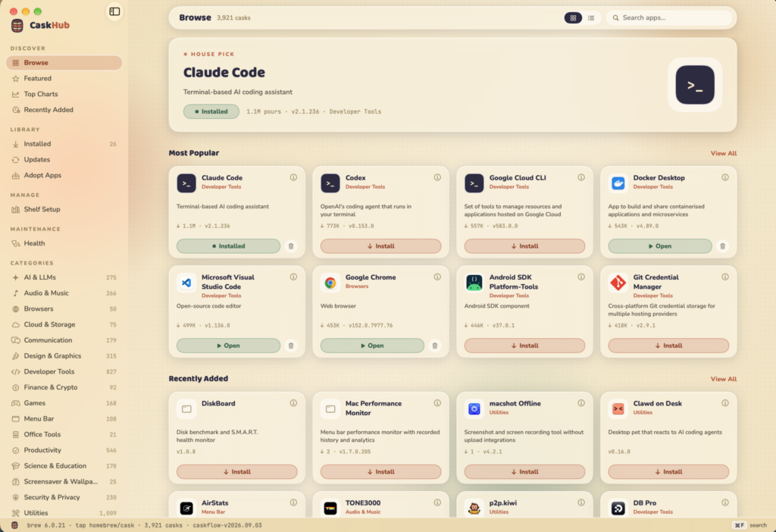The width and height of the screenshot is (776, 532).
Task: Click Docker Desktop trash icon
Action: click(722, 246)
